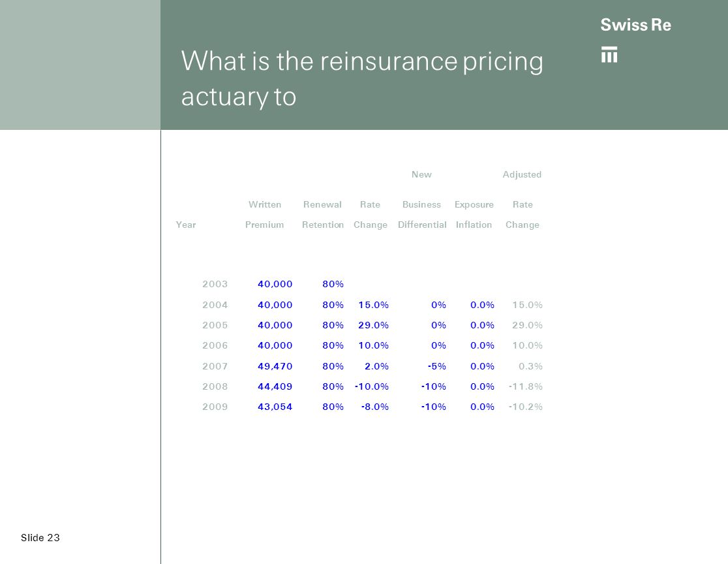
Task: Select the slide title text
Action: 361,78
